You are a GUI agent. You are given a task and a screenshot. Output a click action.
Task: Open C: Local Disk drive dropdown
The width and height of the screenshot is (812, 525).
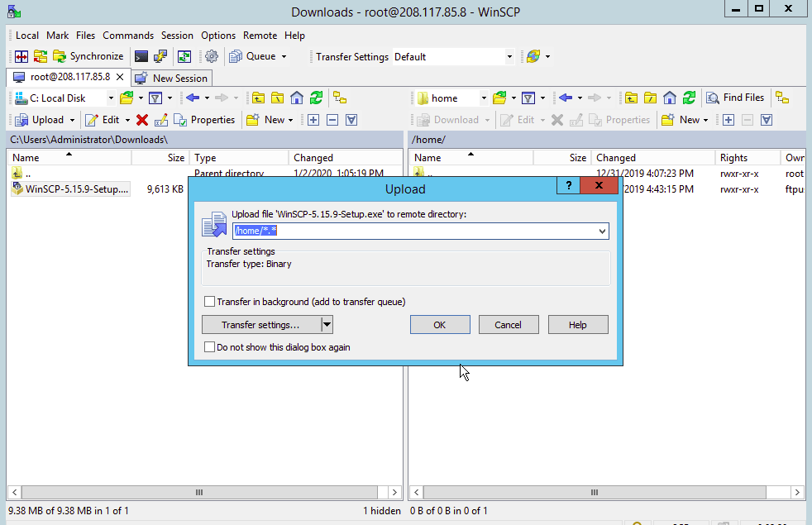coord(110,98)
